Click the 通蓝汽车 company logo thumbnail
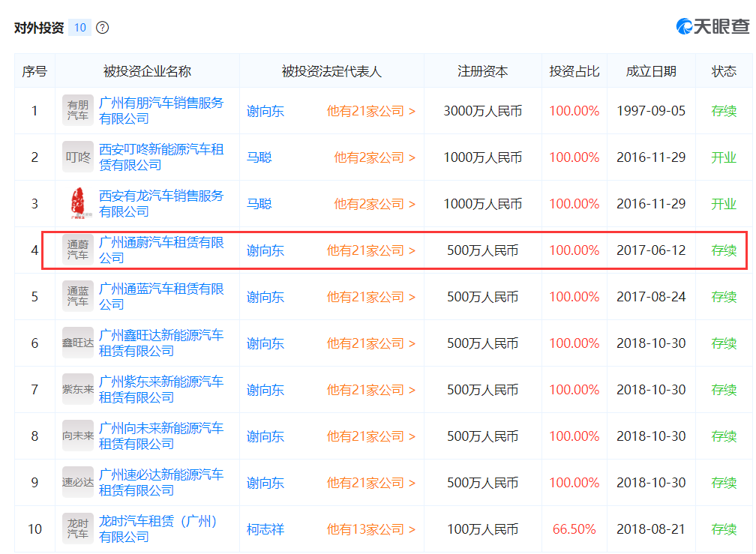The image size is (756, 554). [78, 296]
